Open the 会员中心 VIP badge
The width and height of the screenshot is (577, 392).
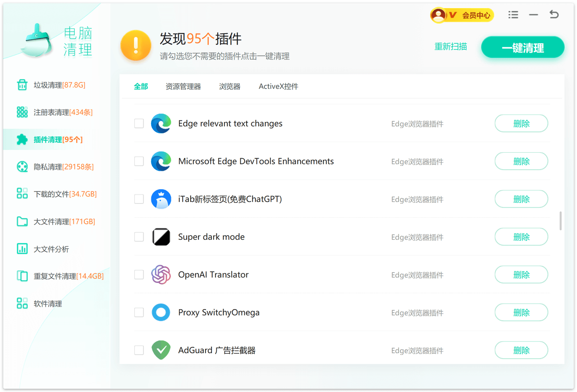(462, 15)
